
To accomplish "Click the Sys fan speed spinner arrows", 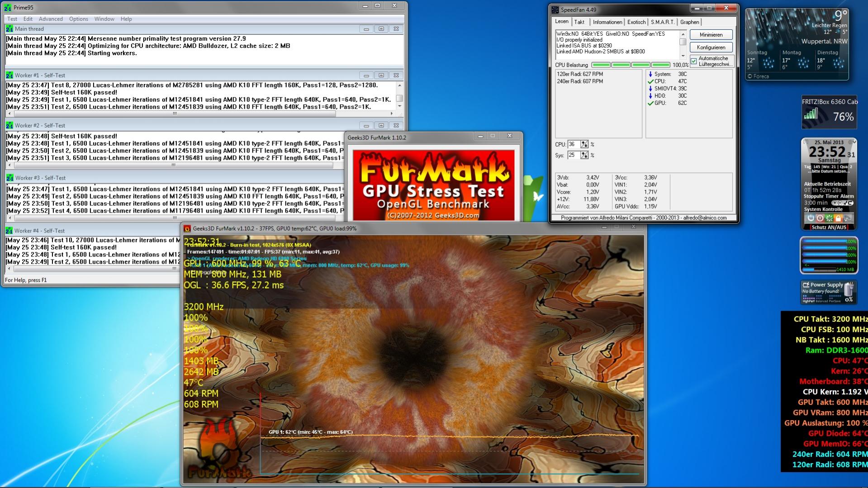I will [x=584, y=155].
